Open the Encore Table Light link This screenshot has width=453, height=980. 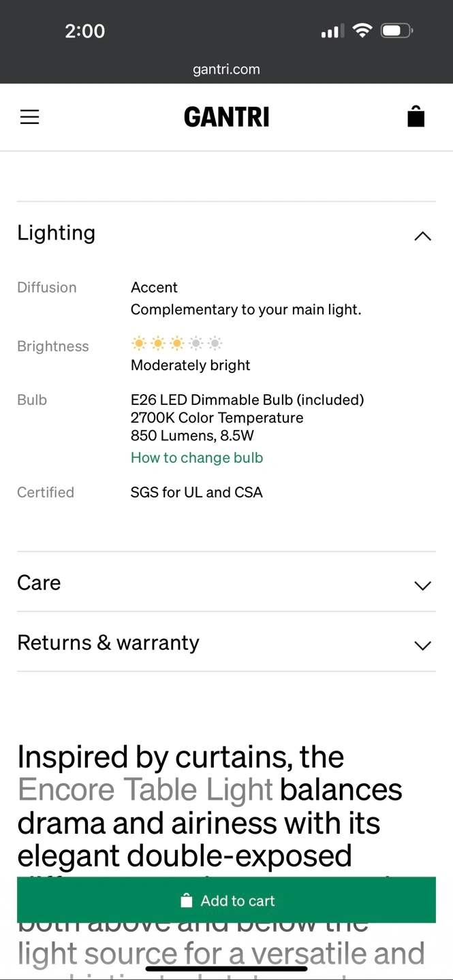(x=145, y=790)
